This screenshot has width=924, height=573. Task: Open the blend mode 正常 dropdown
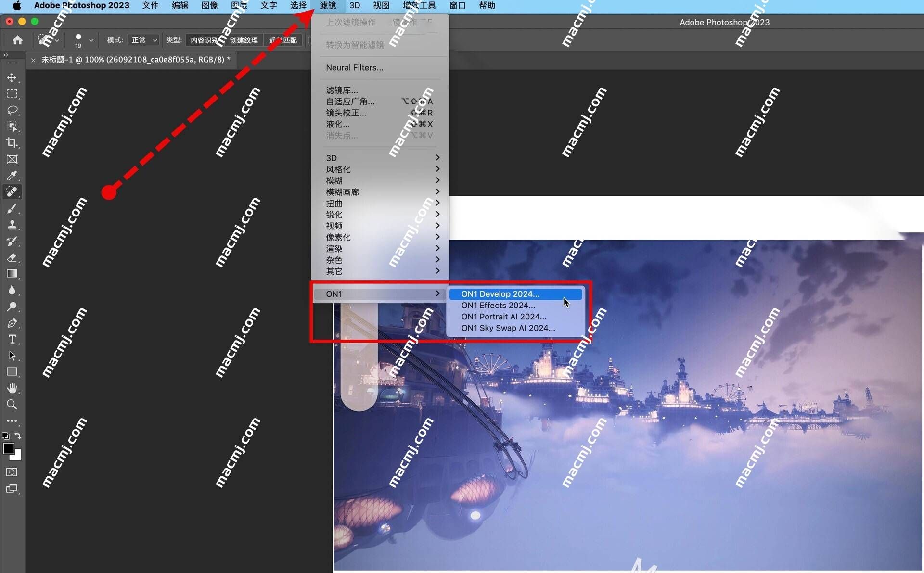coord(144,40)
